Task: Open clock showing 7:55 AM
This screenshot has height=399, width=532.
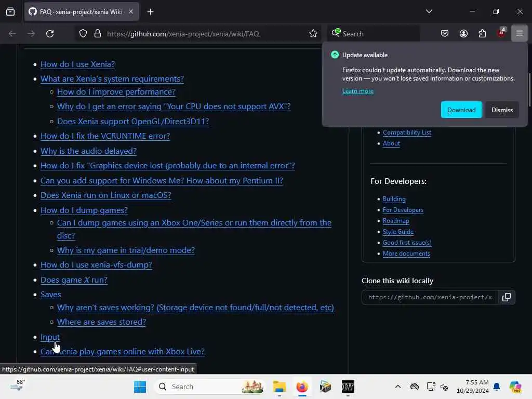Action: [x=473, y=387]
